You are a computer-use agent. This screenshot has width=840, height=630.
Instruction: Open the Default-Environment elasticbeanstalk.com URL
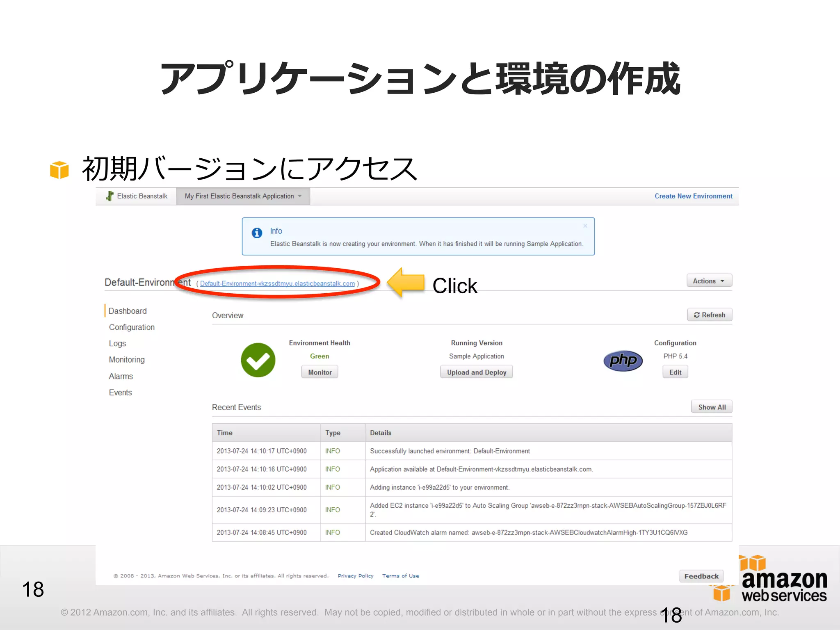(277, 283)
